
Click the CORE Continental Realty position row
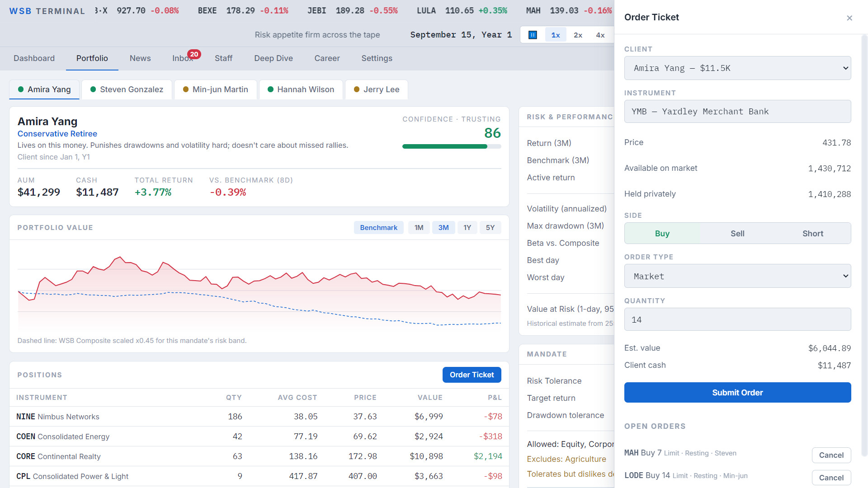259,456
